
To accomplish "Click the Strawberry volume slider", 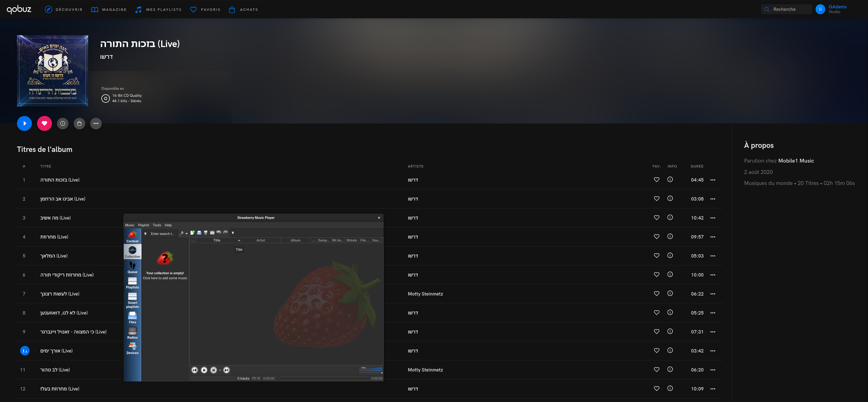I will coord(371,370).
